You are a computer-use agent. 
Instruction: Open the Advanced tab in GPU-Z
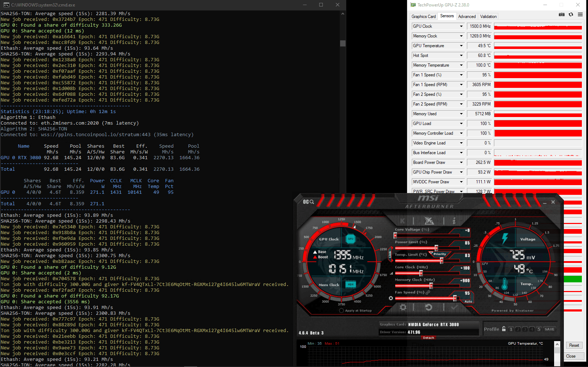(x=467, y=17)
